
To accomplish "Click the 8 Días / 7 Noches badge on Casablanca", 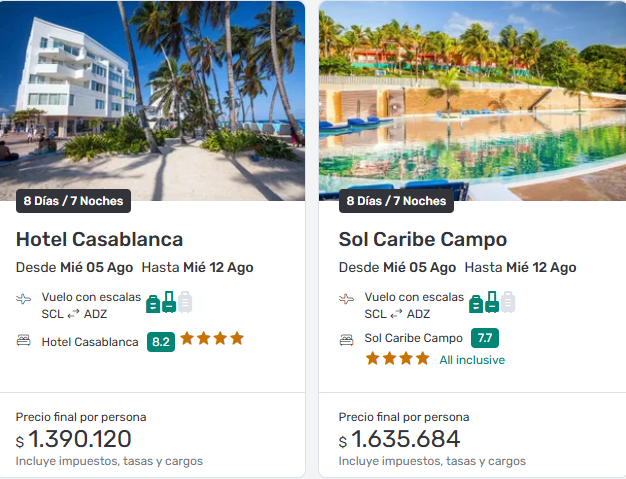I will tap(73, 201).
